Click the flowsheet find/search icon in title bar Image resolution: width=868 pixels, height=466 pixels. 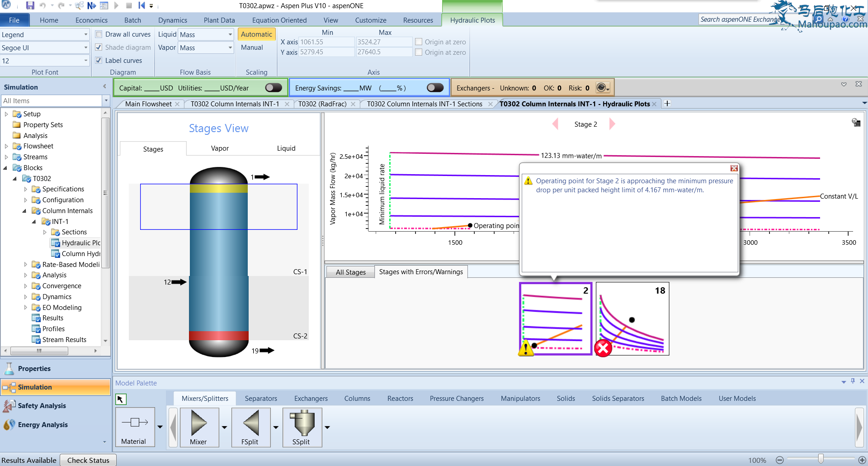[80, 5]
